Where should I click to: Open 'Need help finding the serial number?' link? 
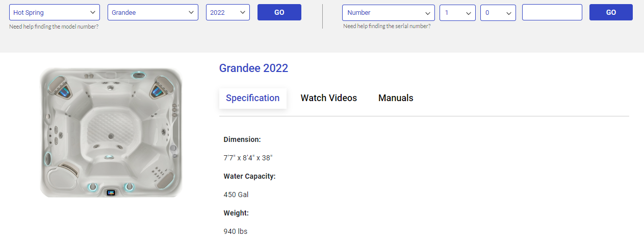pos(387,26)
